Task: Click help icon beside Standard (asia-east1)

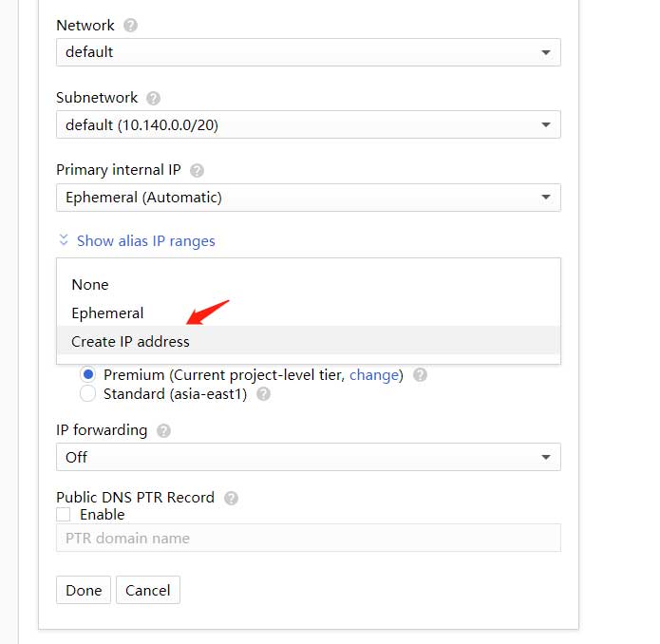Action: click(263, 394)
